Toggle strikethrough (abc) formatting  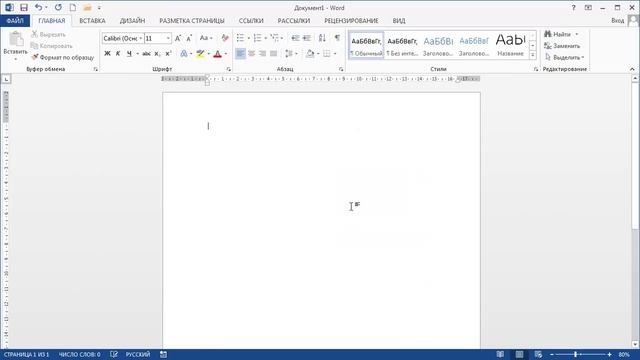click(x=147, y=53)
